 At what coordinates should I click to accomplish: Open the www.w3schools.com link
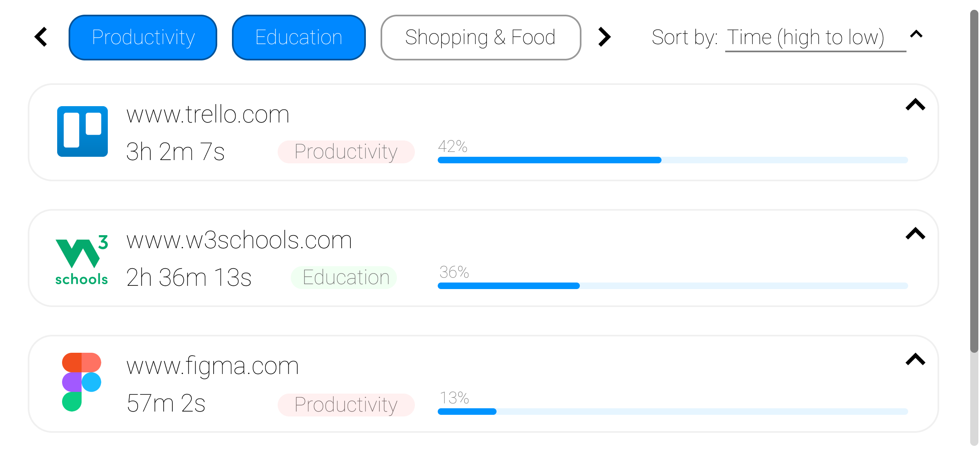click(239, 240)
